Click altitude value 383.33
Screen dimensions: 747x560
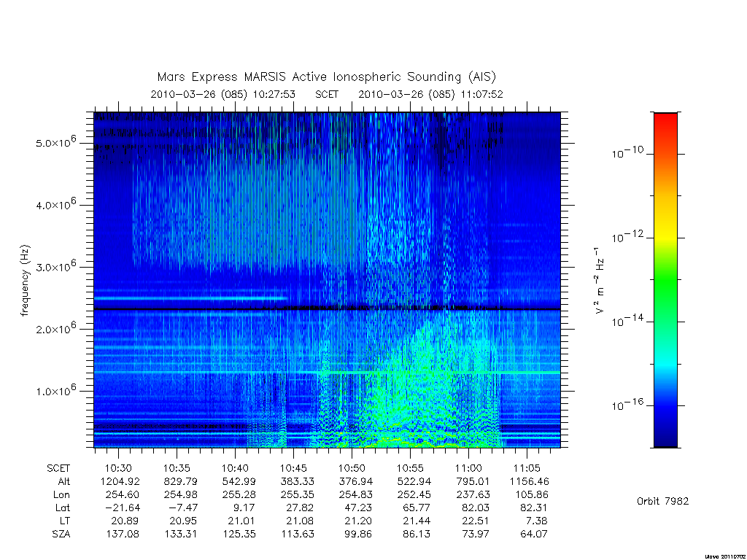[298, 481]
